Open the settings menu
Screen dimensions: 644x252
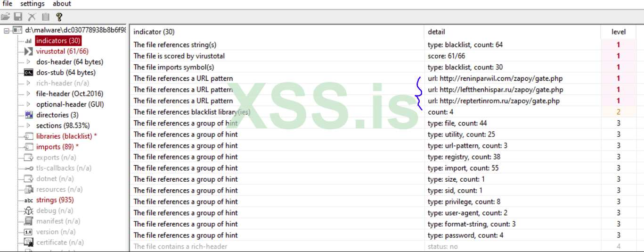click(33, 4)
